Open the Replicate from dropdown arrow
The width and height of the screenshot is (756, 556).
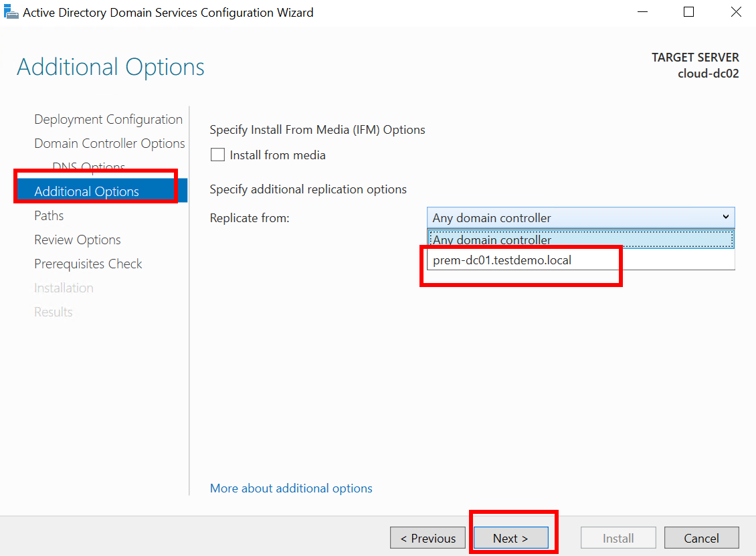[725, 217]
